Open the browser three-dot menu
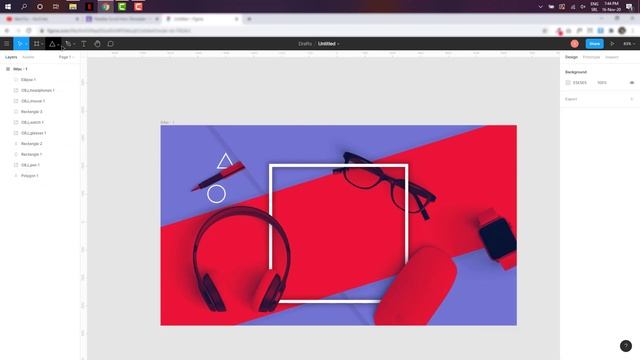 point(633,31)
